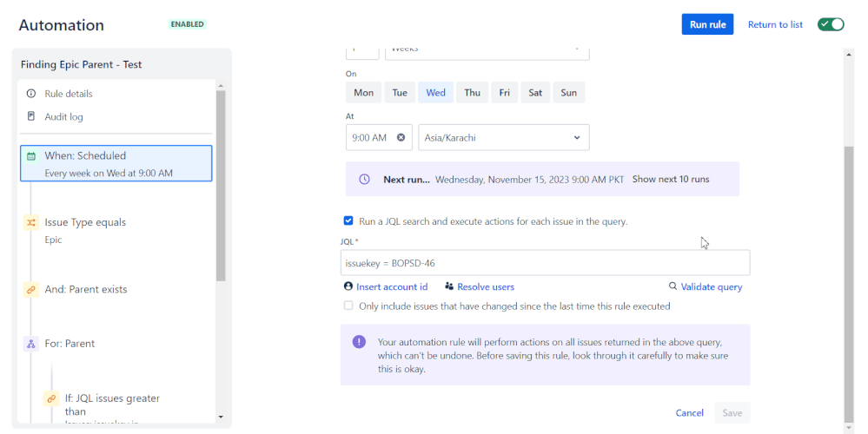Toggle Fri day button
Image resolution: width=868 pixels, height=434 pixels.
pyautogui.click(x=504, y=92)
